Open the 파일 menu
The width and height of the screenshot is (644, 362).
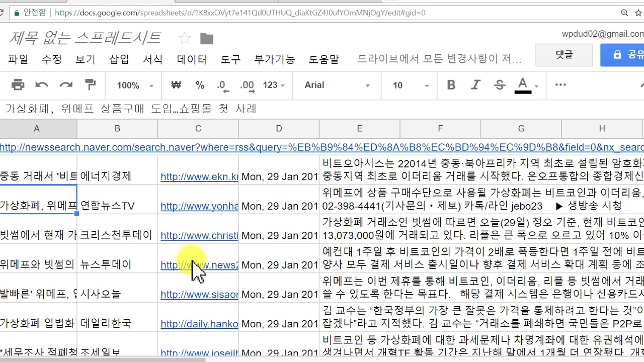(x=18, y=59)
